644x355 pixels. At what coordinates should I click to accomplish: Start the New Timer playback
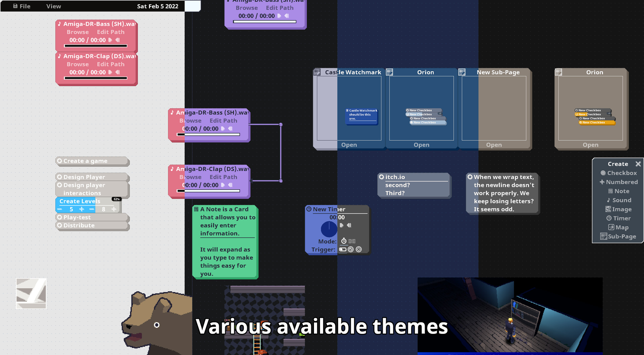tap(341, 225)
